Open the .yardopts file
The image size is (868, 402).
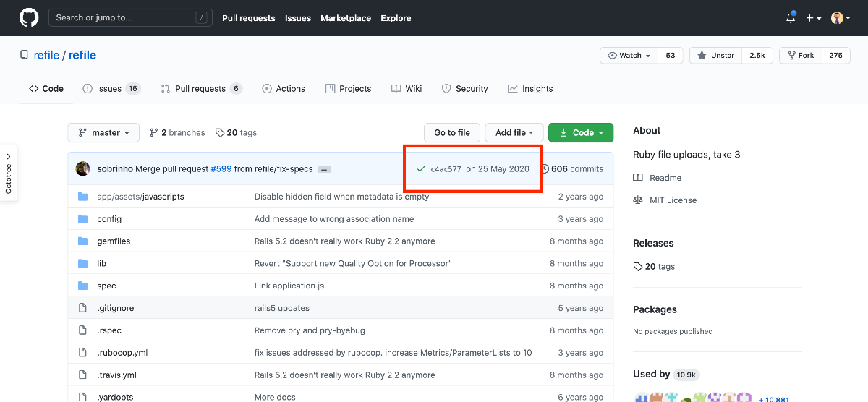pos(115,397)
